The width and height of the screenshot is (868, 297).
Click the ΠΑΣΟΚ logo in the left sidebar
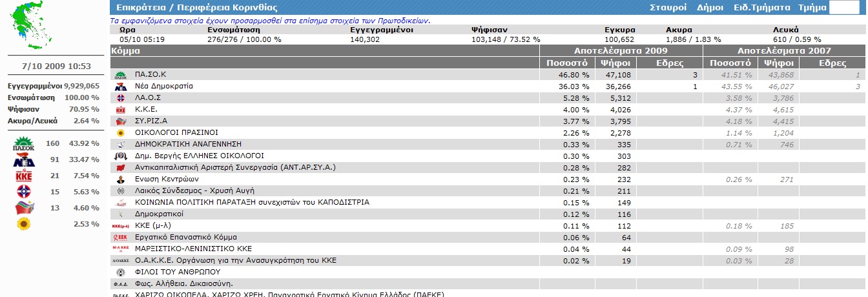(x=23, y=144)
